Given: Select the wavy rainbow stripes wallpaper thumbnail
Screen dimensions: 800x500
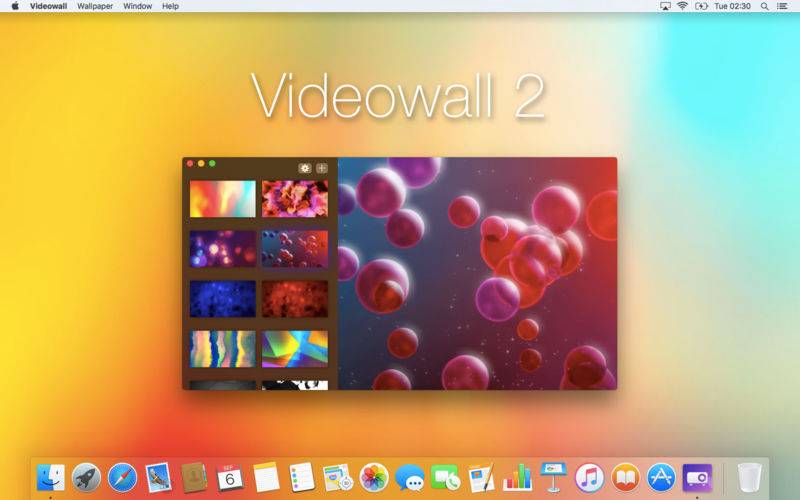Looking at the screenshot, I should tap(223, 349).
